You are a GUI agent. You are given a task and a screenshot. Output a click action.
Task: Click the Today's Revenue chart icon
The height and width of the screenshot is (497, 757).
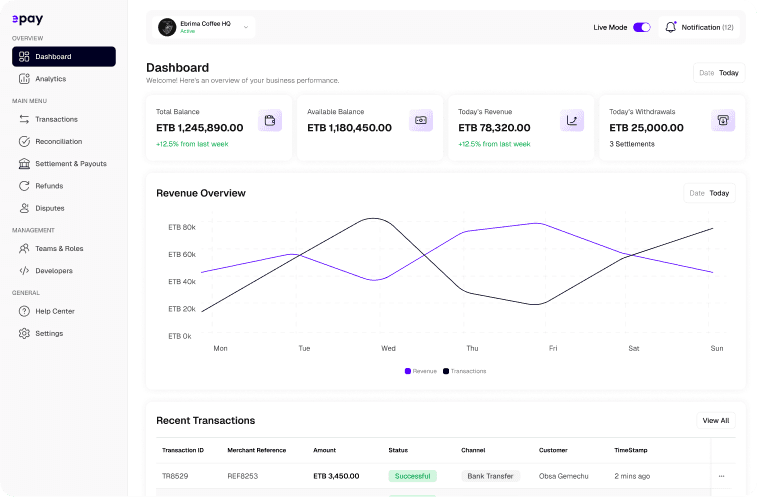coord(572,120)
